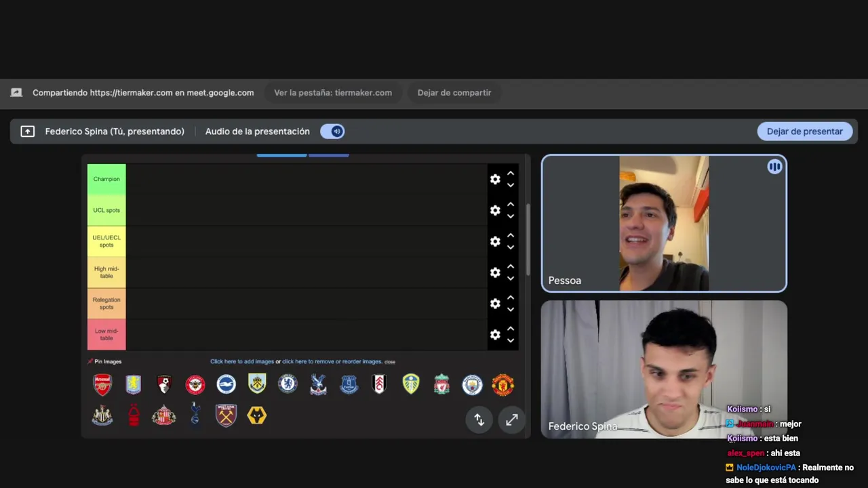Select the Wolves crest
Viewport: 868px width, 488px height.
[x=257, y=415]
